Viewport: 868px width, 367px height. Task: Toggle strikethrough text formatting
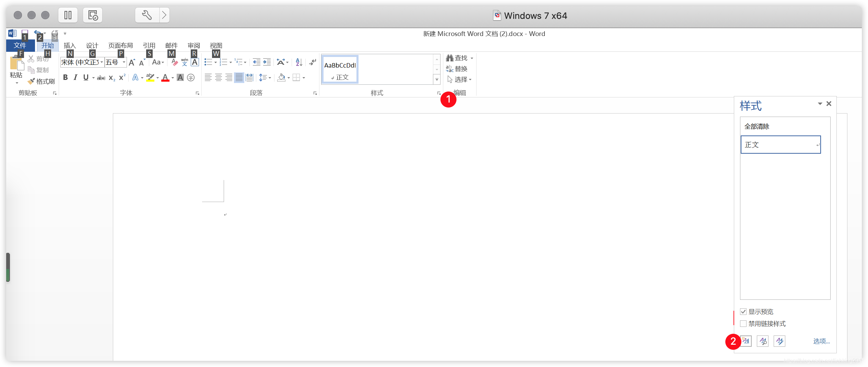click(101, 78)
